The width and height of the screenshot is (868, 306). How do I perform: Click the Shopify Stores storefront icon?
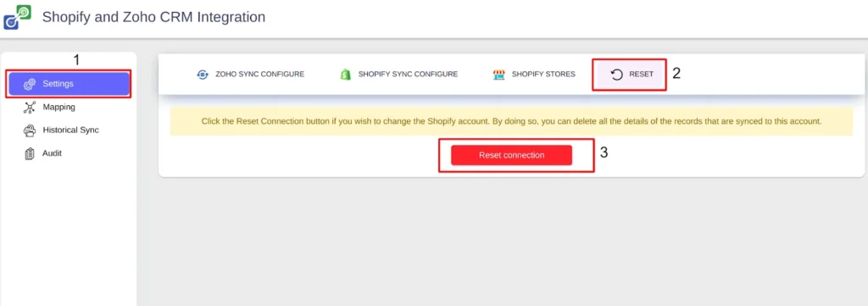pyautogui.click(x=498, y=74)
